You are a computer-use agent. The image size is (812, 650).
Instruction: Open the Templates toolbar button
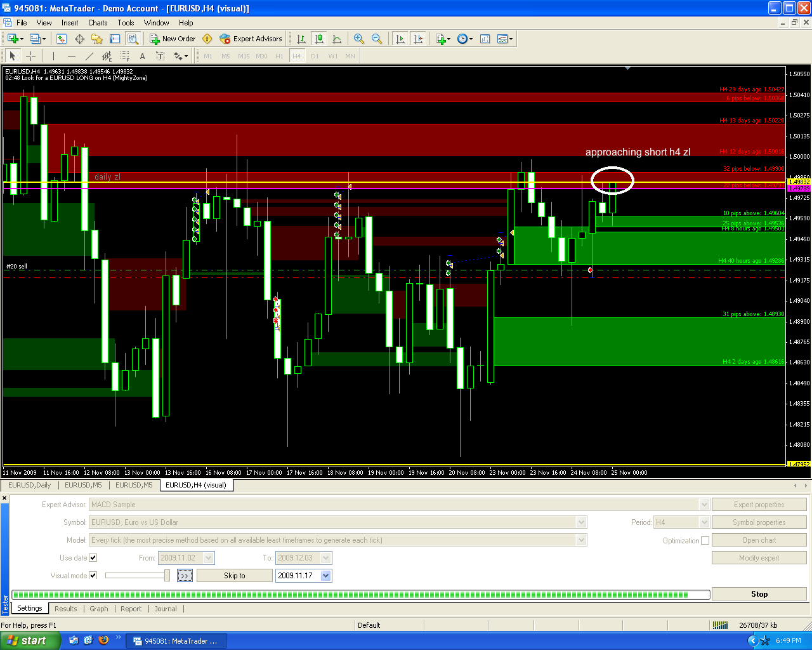[x=505, y=39]
